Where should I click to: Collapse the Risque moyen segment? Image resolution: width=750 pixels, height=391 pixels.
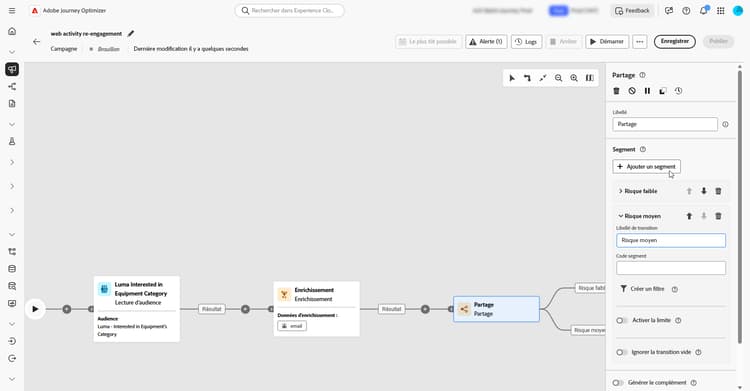click(620, 216)
